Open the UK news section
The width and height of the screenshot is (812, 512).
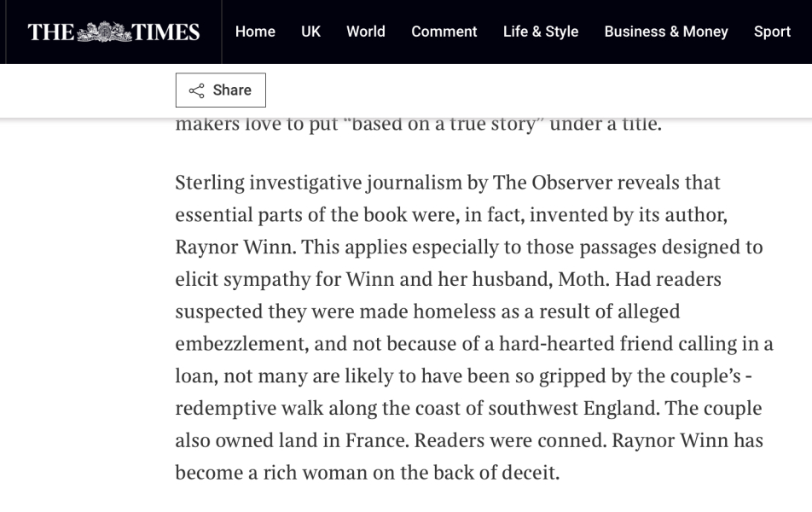point(310,32)
